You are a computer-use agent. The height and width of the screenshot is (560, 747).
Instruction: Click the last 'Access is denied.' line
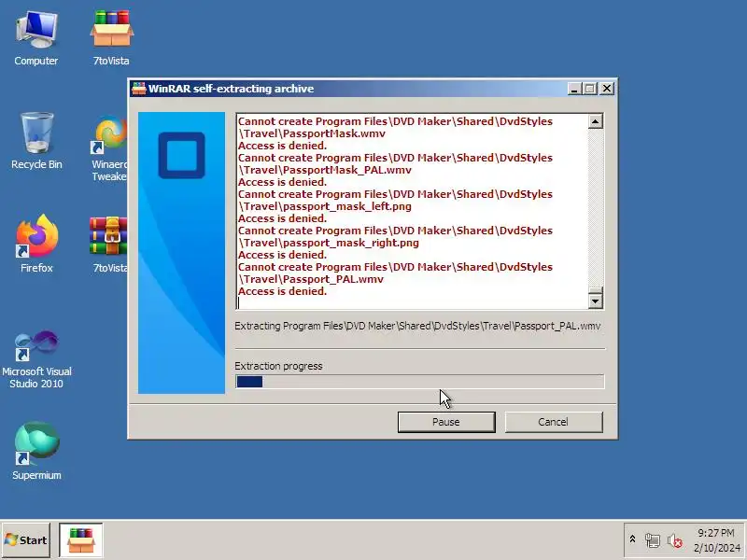pos(283,291)
